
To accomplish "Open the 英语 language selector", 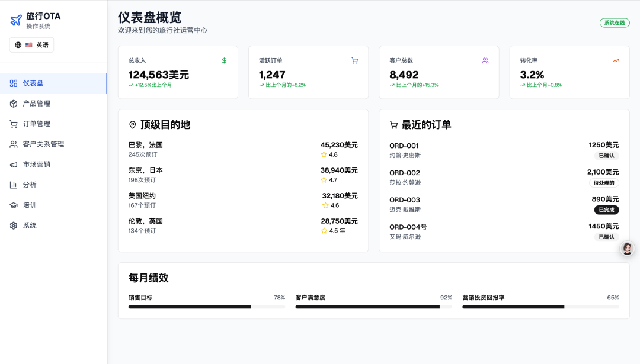I will (32, 45).
